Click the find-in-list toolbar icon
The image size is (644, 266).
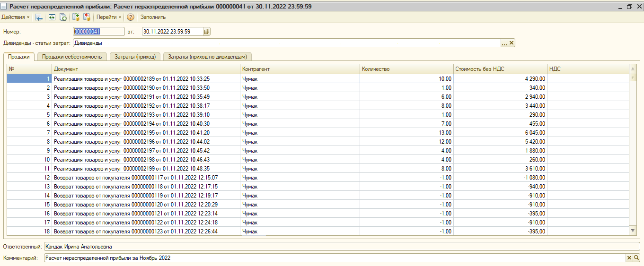(39, 17)
